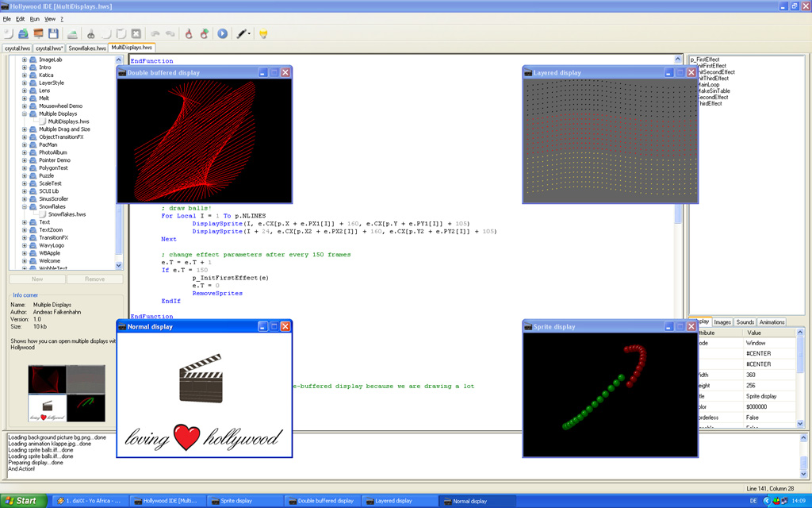
Task: Select MultiDisplays.hws in the examples tree
Action: (x=68, y=121)
